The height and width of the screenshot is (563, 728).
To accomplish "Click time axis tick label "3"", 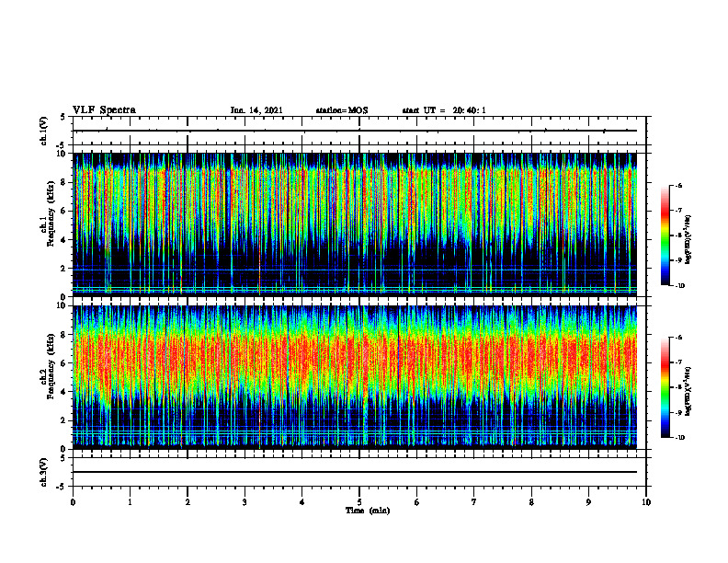I will click(245, 502).
